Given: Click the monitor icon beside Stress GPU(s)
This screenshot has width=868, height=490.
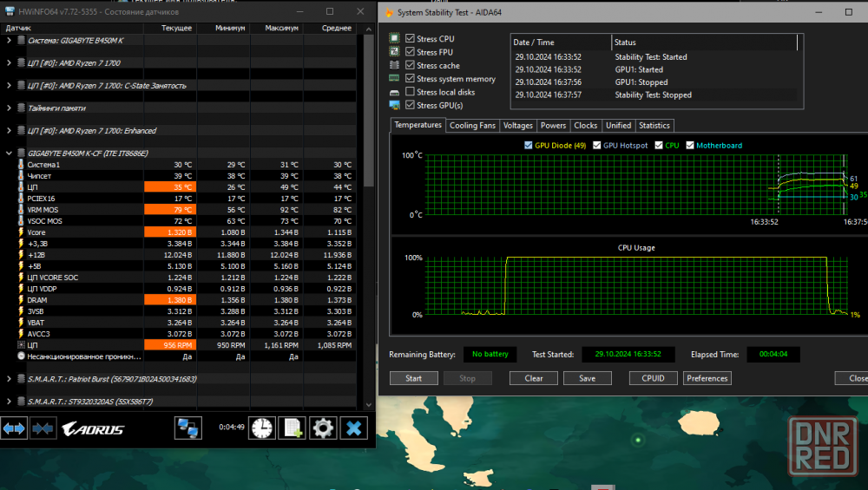Looking at the screenshot, I should [x=394, y=105].
